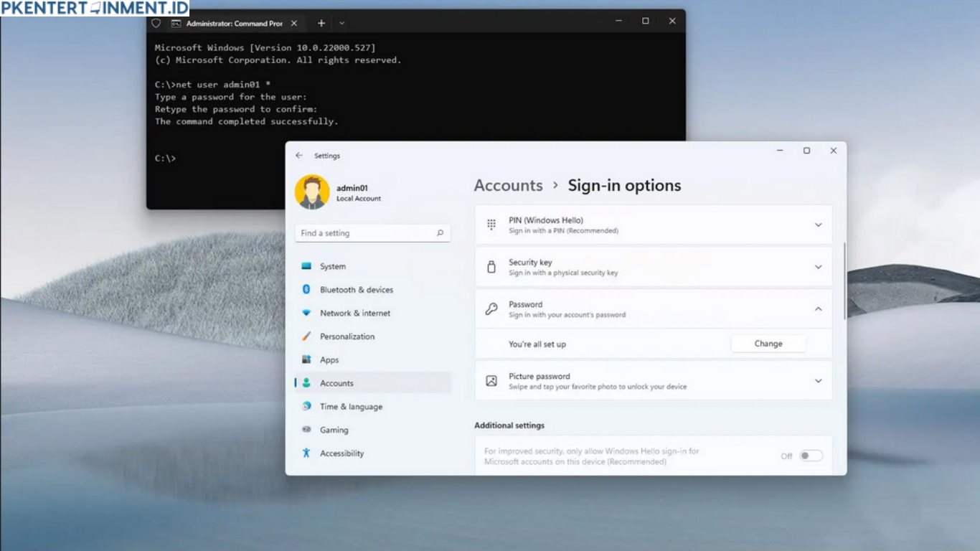Expand the PIN (Windows Hello) section chevron
Image resolution: width=980 pixels, height=551 pixels.
[818, 225]
